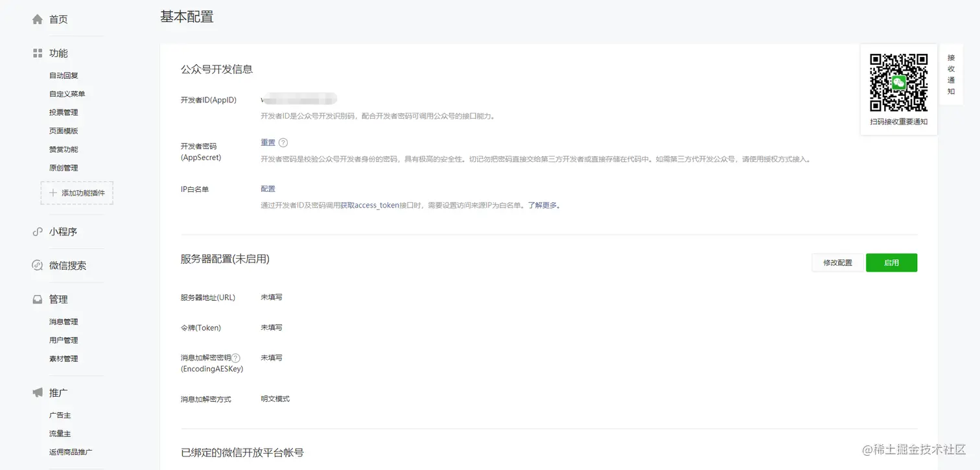Click 服务器配置(未启用) heading
980x470 pixels.
[225, 259]
